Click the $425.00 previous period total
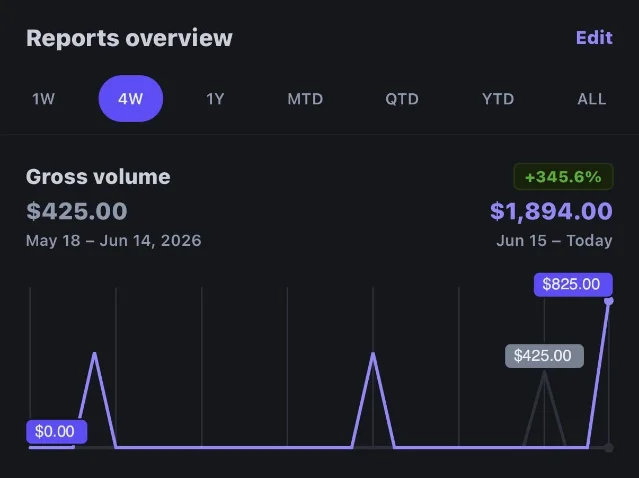The image size is (639, 478). 77,211
